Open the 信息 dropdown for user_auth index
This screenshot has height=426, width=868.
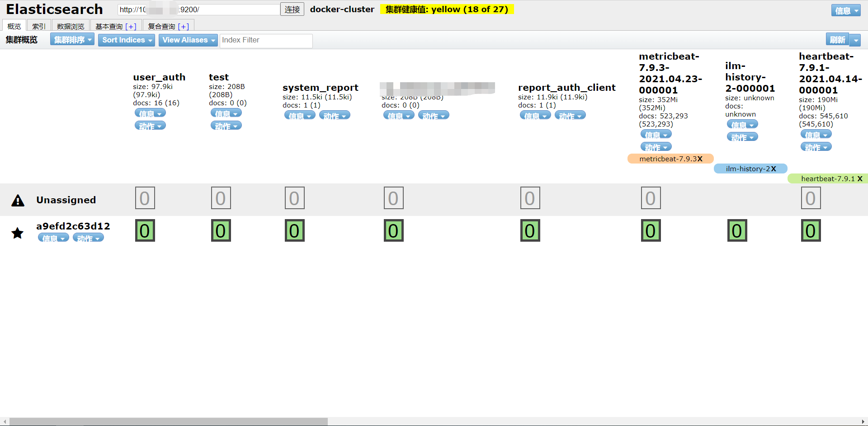click(x=150, y=113)
